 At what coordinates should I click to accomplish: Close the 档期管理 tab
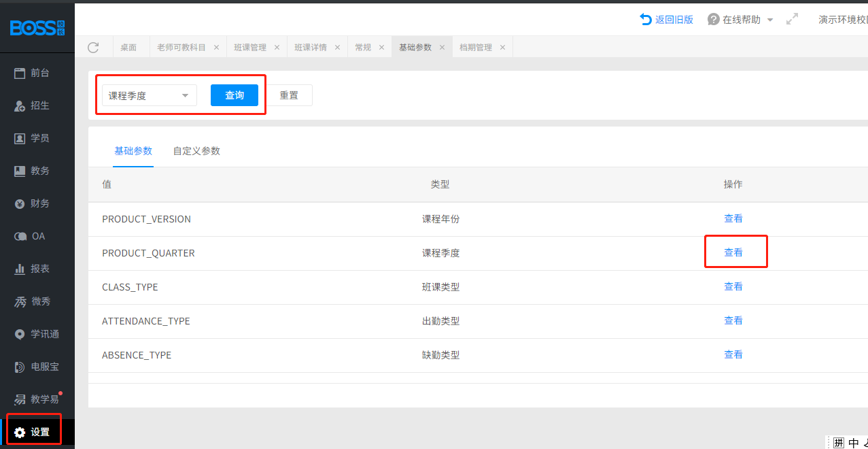tap(502, 48)
